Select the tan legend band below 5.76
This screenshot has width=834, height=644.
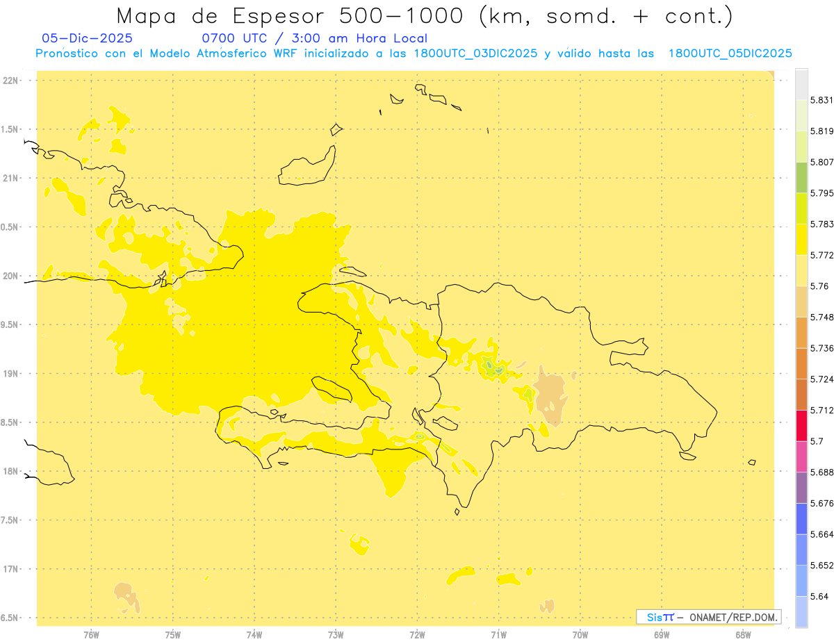[801, 302]
